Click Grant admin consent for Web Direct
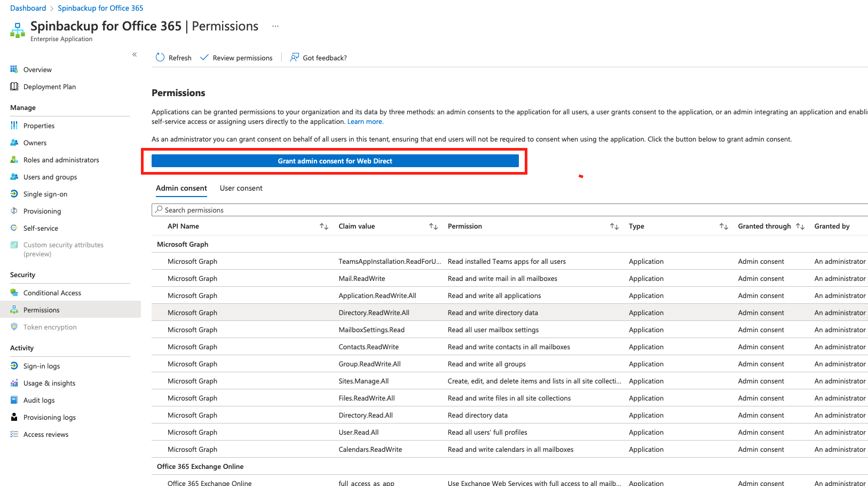868x486 pixels. tap(335, 161)
